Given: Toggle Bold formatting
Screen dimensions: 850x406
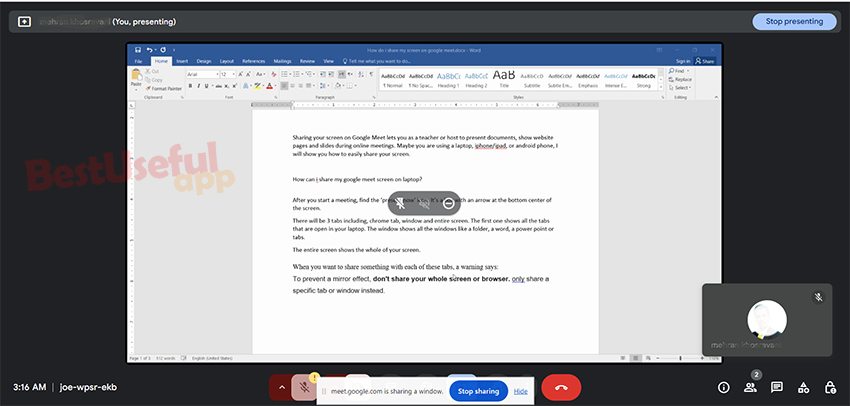Looking at the screenshot, I should pos(190,86).
